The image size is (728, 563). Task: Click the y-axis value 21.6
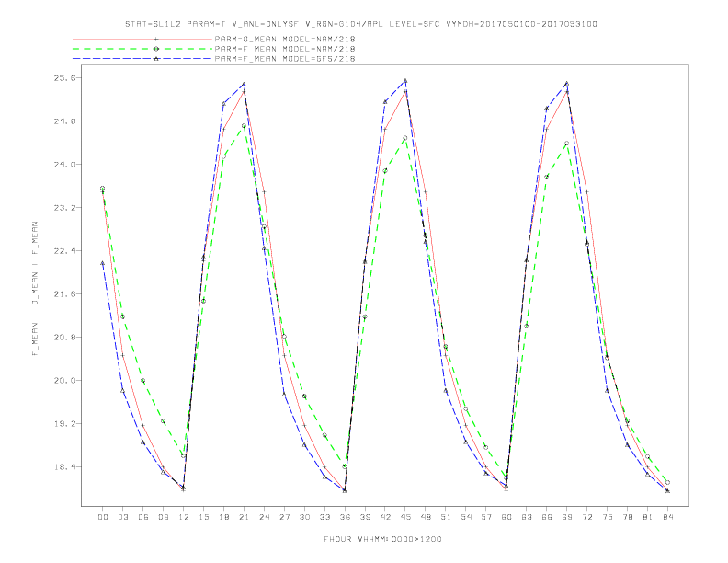(65, 294)
